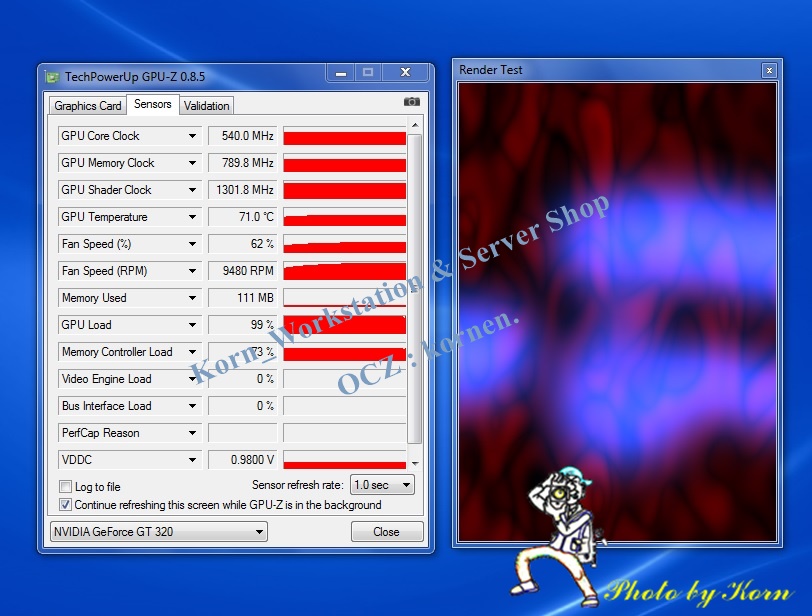This screenshot has width=812, height=616.
Task: Uncheck Continue refreshing in background checkbox
Action: point(65,505)
